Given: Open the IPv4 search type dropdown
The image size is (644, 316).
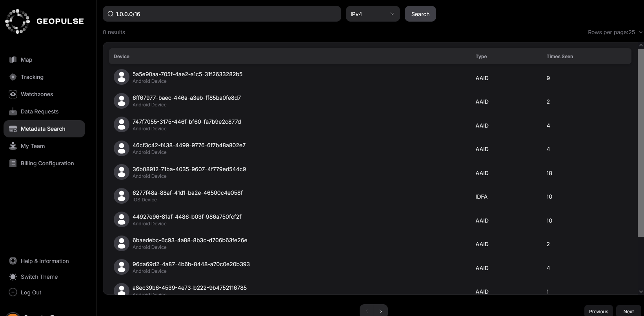Looking at the screenshot, I should pos(373,14).
